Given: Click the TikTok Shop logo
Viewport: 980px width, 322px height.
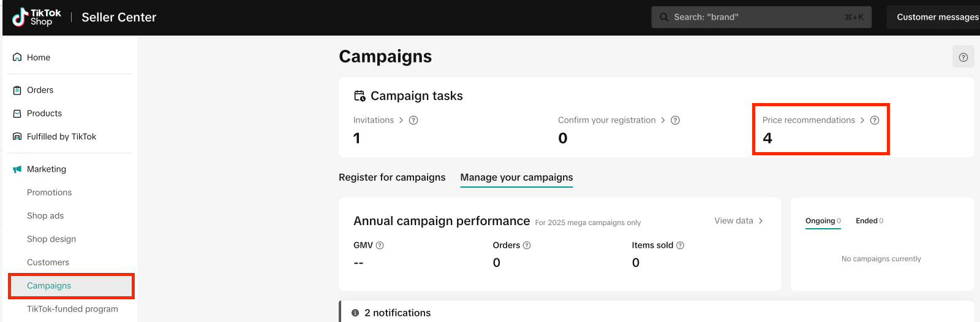Looking at the screenshot, I should 37,17.
